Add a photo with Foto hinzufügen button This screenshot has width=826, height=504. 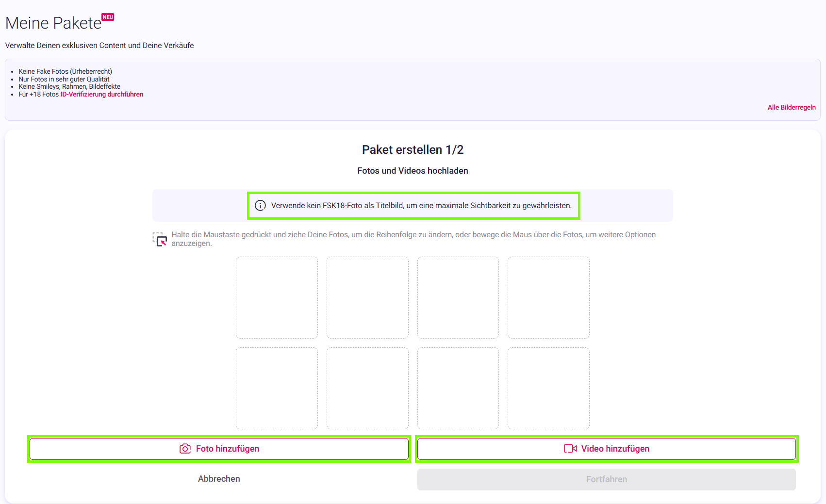point(219,449)
